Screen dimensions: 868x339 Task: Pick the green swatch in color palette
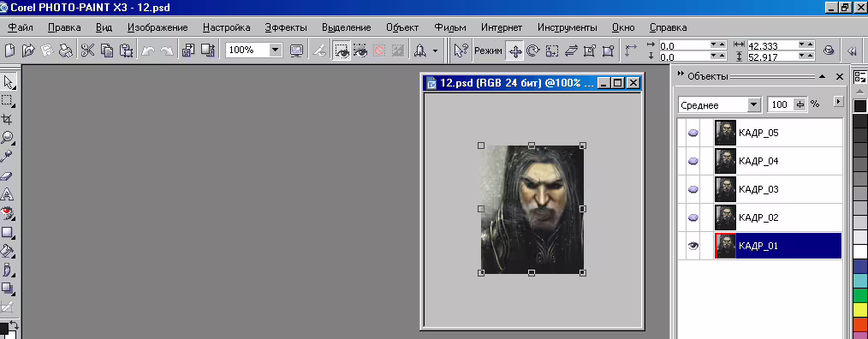859,295
